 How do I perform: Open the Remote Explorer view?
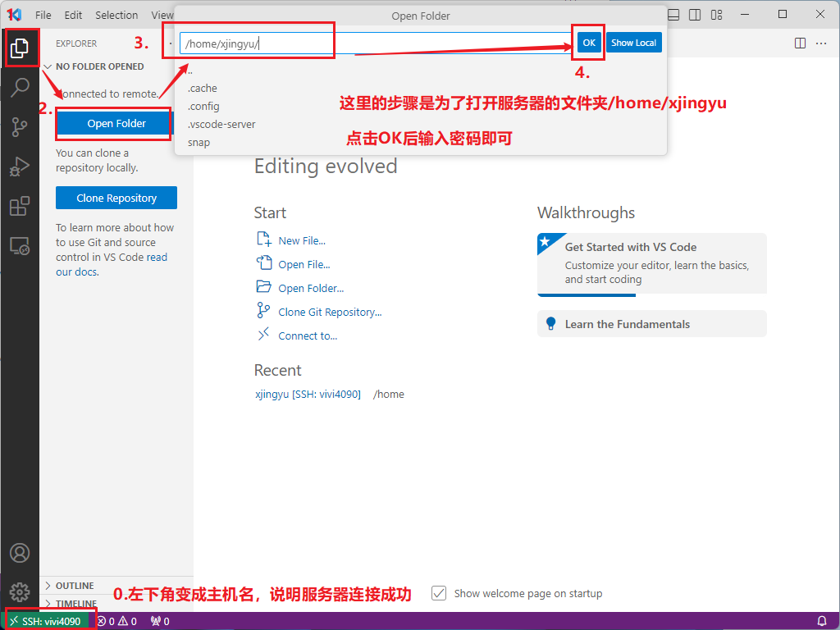pyautogui.click(x=20, y=246)
